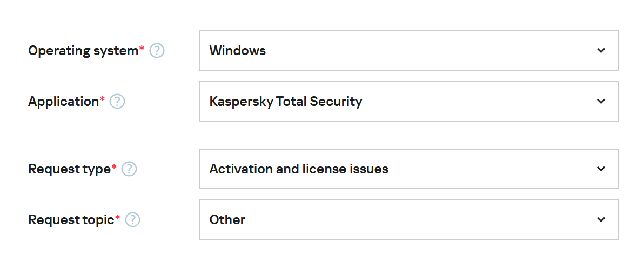The height and width of the screenshot is (261, 644).
Task: Click the chevron arrow in the Other dropdown
Action: [601, 220]
